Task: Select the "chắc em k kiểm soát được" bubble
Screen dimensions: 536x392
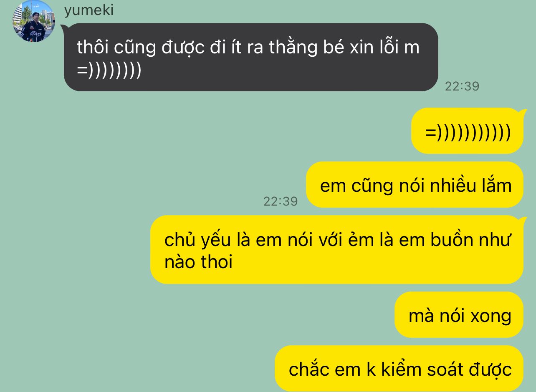Action: pos(399,368)
